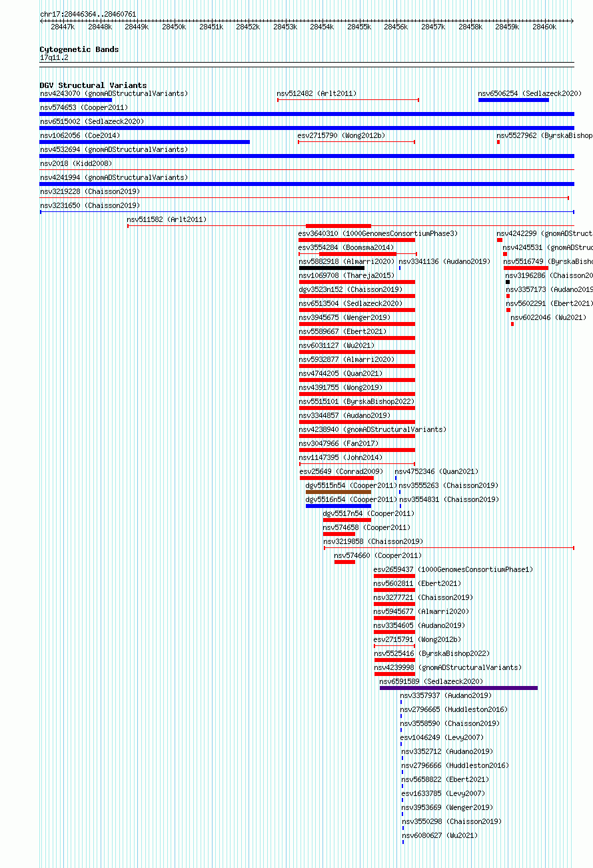
Task: Select the nsv512482 (Arlt2011) variant label
Action: pos(316,93)
